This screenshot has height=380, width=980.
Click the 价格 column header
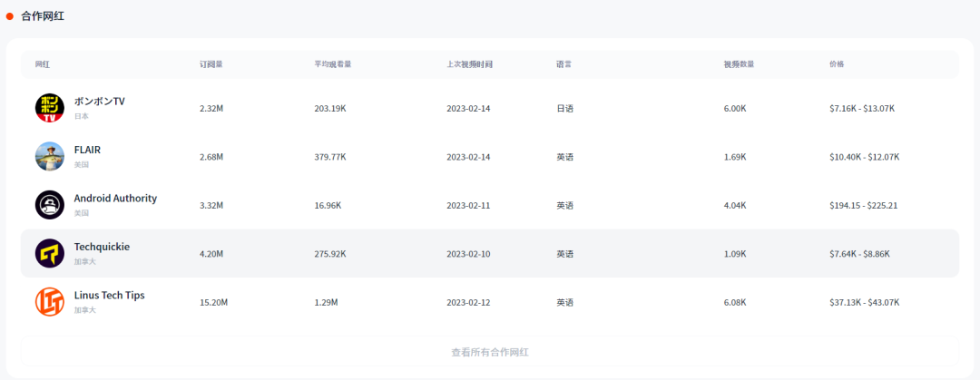click(x=837, y=64)
